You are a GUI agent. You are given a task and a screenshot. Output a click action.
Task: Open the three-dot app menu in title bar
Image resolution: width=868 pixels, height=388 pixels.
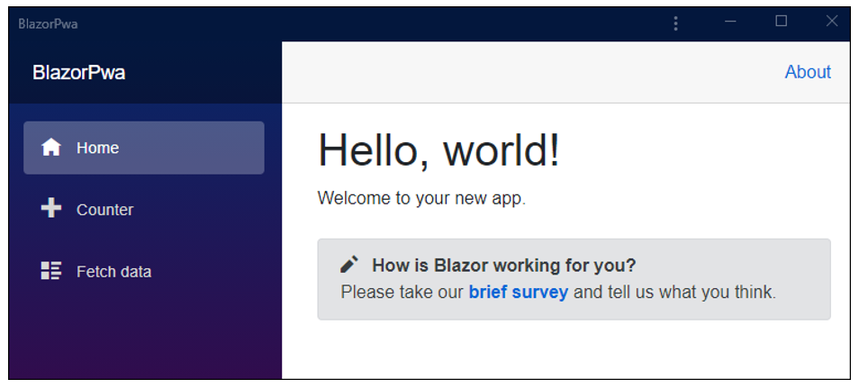pyautogui.click(x=675, y=23)
